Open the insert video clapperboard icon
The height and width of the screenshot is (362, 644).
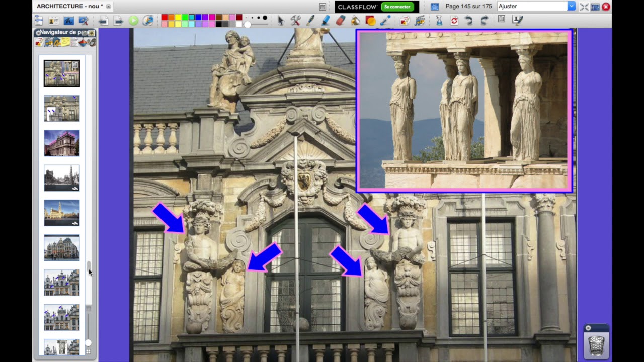pyautogui.click(x=420, y=21)
